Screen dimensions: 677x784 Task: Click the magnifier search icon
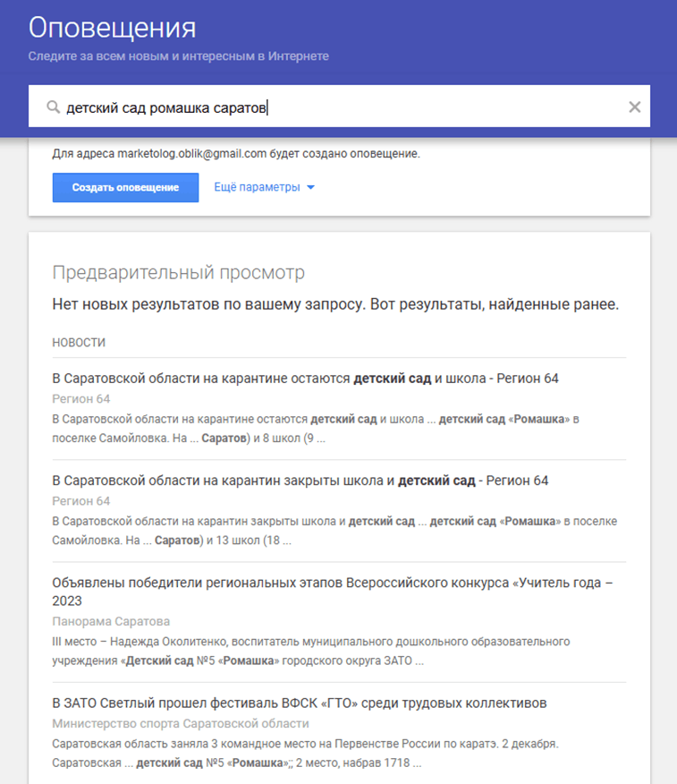coord(53,107)
